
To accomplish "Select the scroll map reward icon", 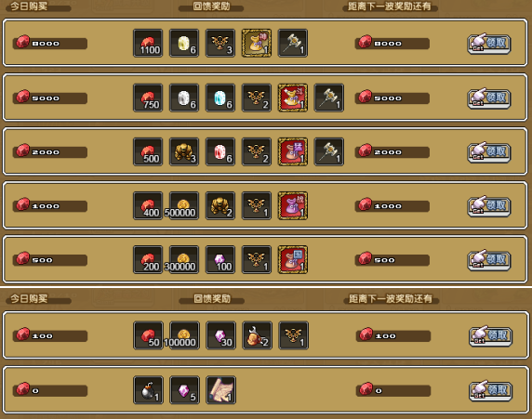I will [x=220, y=390].
